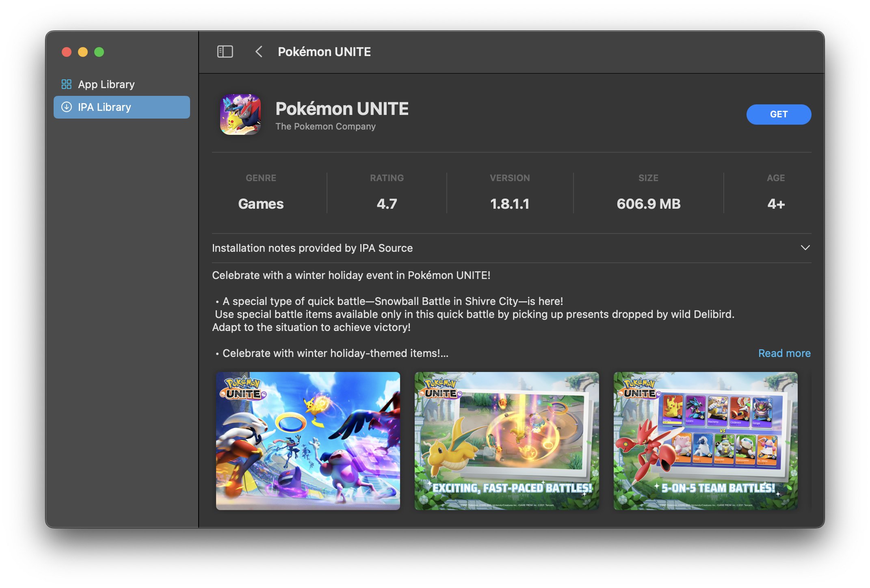Click the Read more link
The height and width of the screenshot is (588, 870).
[784, 353]
